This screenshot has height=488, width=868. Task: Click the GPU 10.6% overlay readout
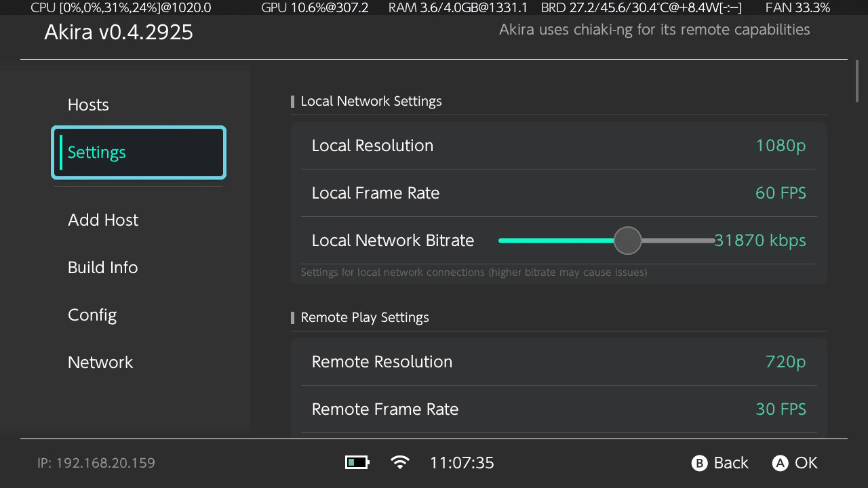(x=315, y=8)
